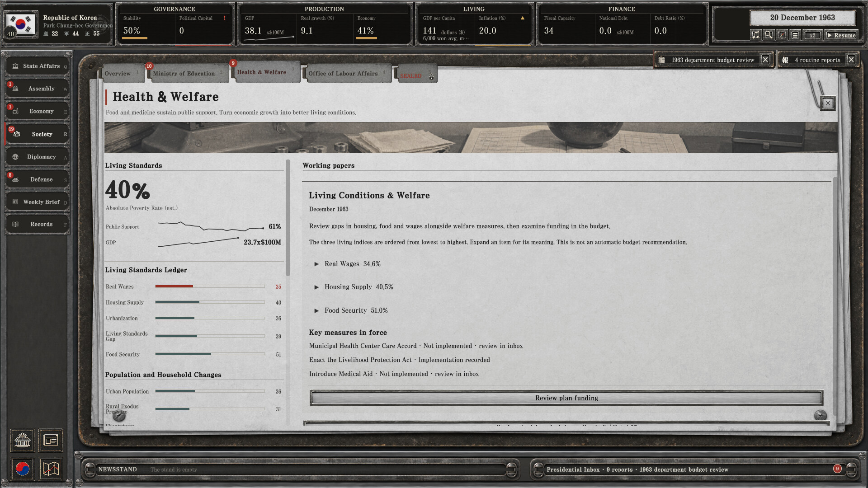868x488 pixels.
Task: Open the Ministry of Education tab
Action: coord(188,74)
